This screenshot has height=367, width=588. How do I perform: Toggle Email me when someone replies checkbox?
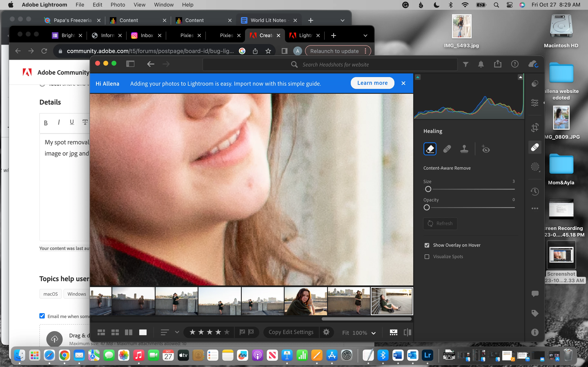point(42,316)
